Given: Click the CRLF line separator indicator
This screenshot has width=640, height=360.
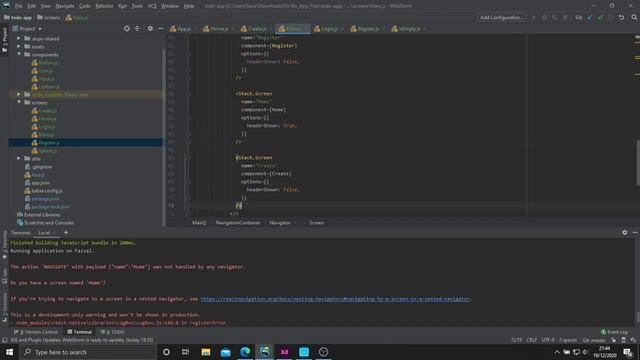Looking at the screenshot, I should pyautogui.click(x=531, y=340).
